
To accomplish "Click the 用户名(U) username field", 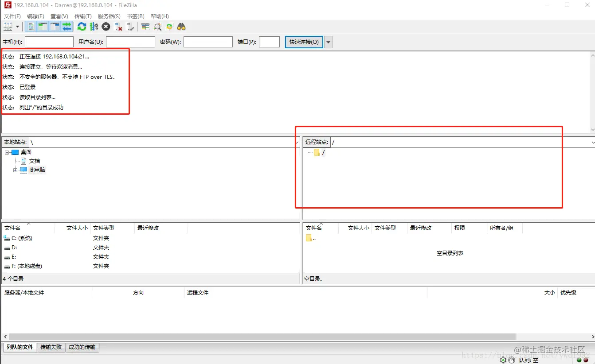I will 130,42.
